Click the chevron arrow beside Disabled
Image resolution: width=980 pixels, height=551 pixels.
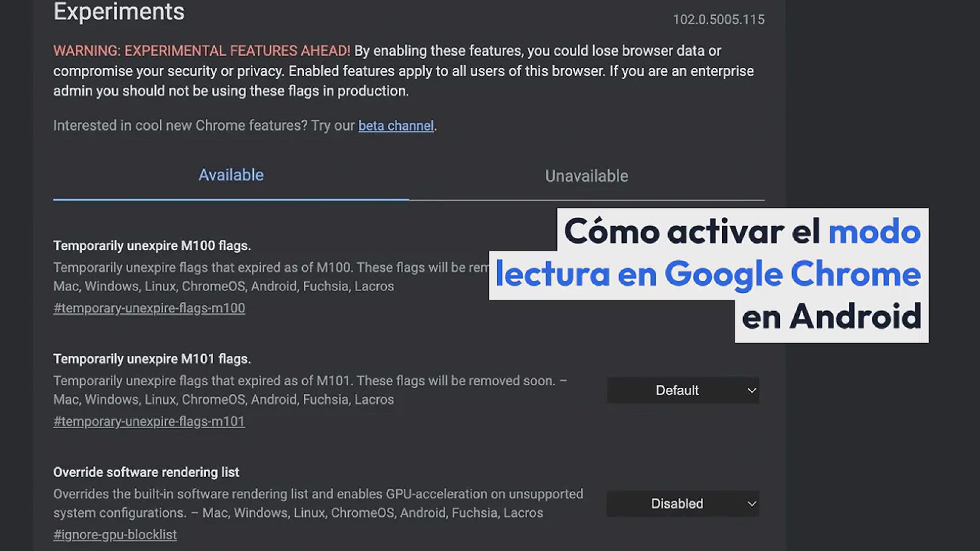(x=751, y=504)
